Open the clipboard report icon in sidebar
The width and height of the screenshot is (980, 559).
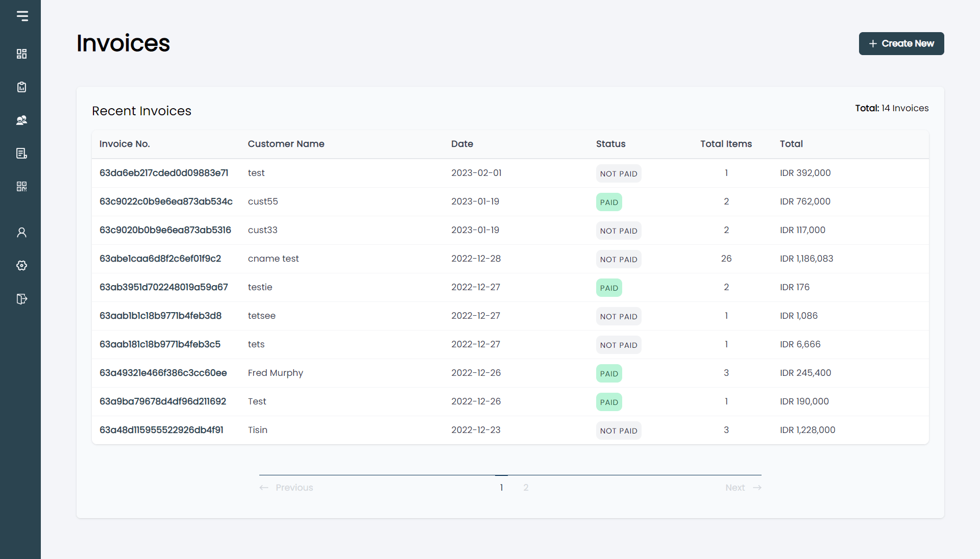[x=21, y=87]
